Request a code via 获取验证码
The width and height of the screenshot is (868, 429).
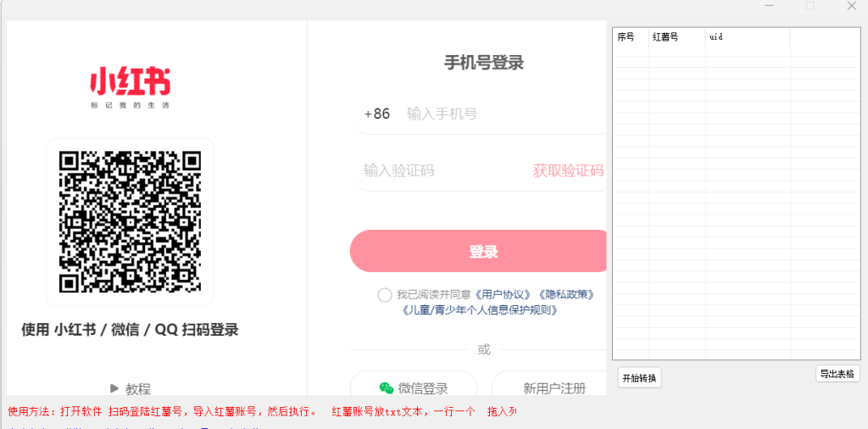point(568,170)
